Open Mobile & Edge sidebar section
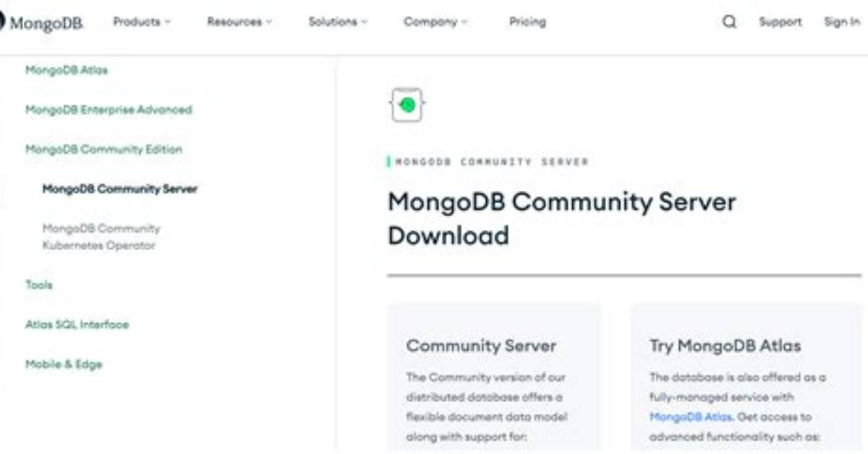 [x=64, y=364]
